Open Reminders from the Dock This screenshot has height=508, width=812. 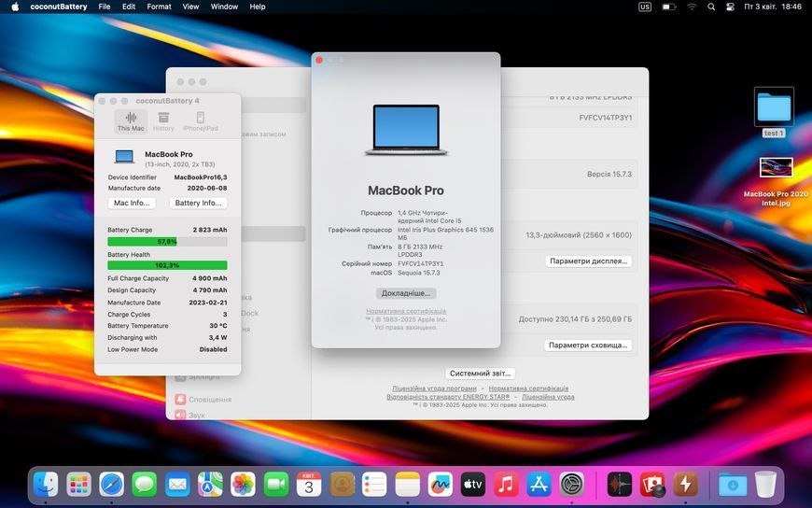click(x=374, y=485)
